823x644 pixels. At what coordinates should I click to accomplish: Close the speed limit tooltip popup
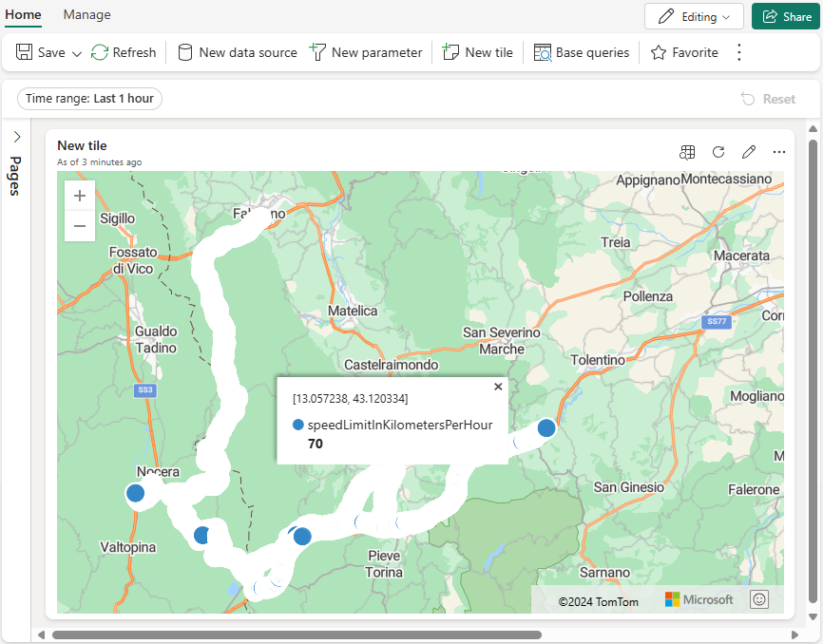(x=498, y=387)
